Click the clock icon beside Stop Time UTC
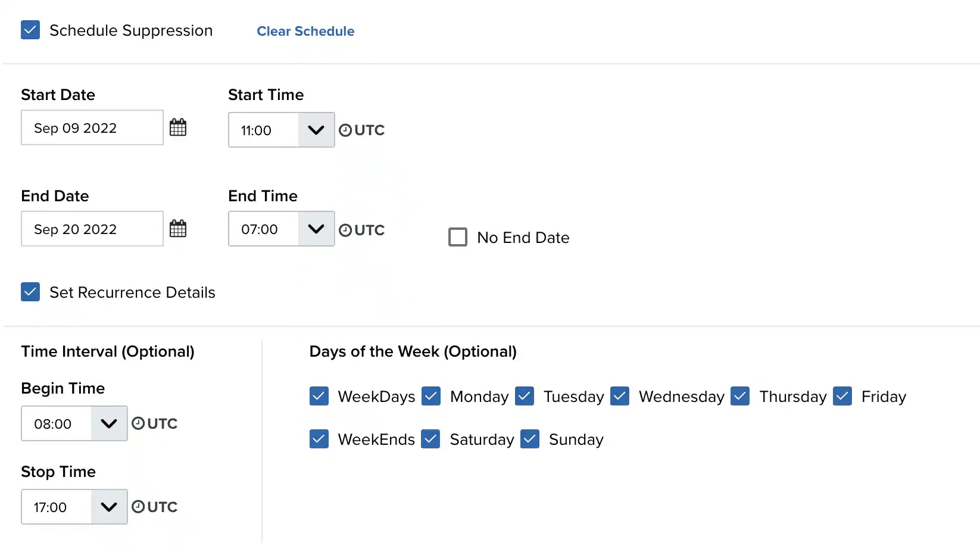 coord(138,507)
